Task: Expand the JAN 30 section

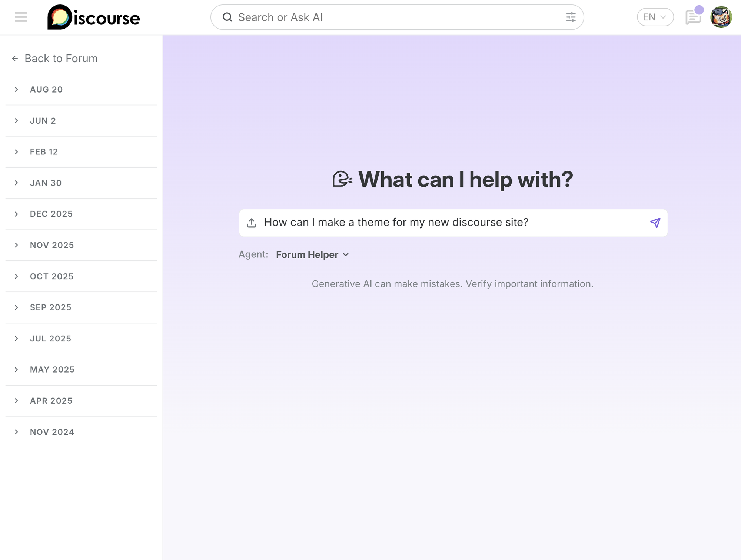Action: point(81,183)
